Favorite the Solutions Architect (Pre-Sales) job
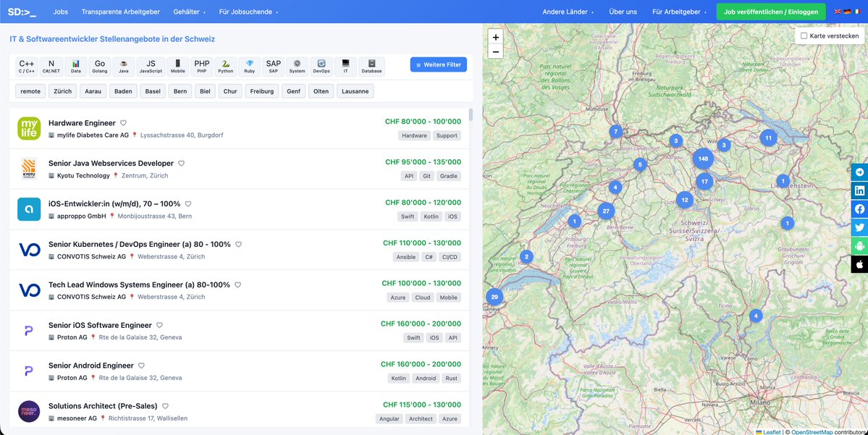Screen dimensions: 868x435 point(165,405)
